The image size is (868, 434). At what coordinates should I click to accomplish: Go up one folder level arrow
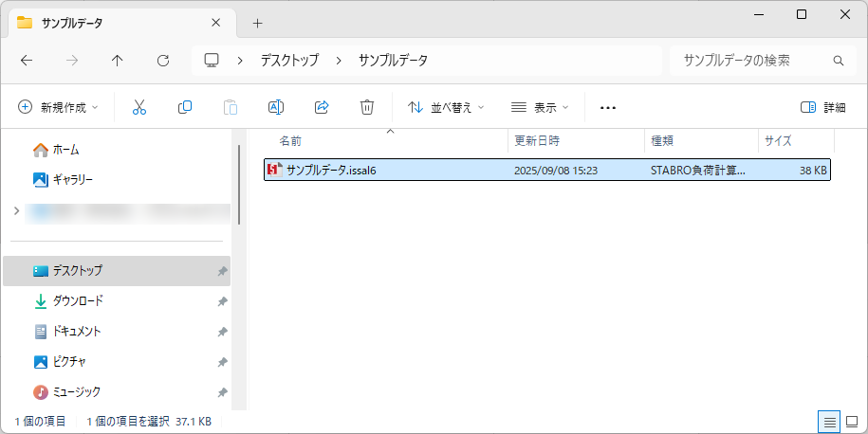click(118, 60)
